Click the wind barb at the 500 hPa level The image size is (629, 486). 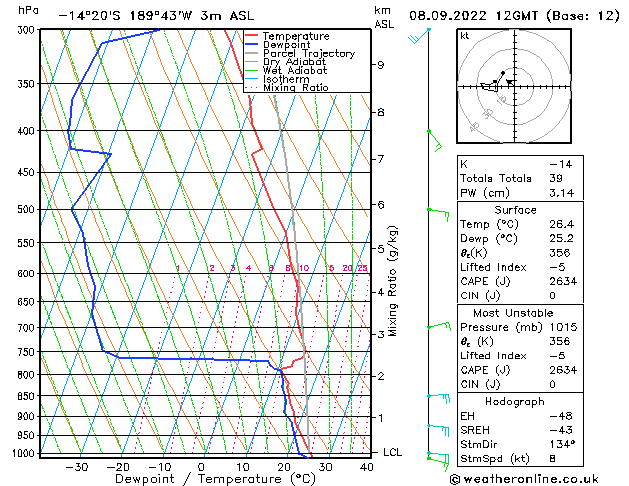(438, 214)
